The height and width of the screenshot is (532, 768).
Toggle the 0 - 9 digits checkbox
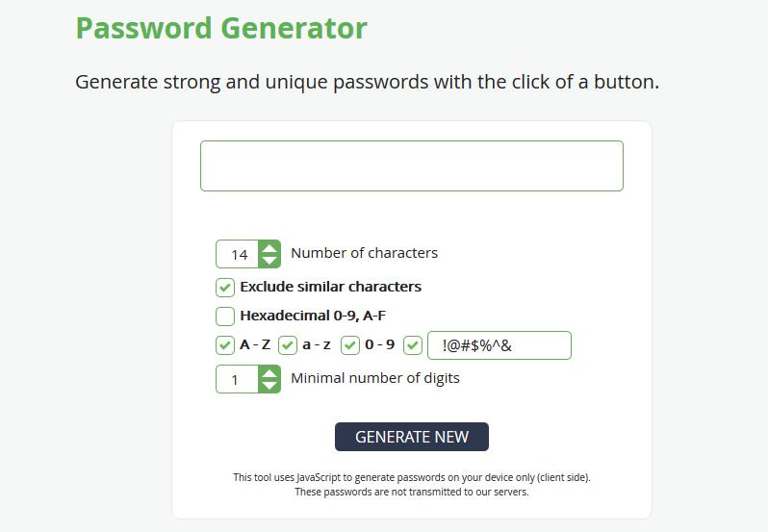coord(350,345)
